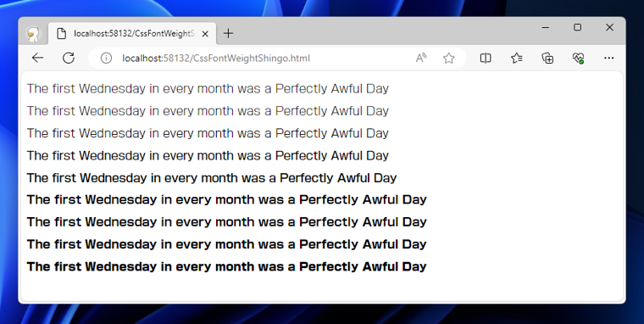Open Collections icon
Viewport: 644px width, 324px height.
click(x=547, y=58)
